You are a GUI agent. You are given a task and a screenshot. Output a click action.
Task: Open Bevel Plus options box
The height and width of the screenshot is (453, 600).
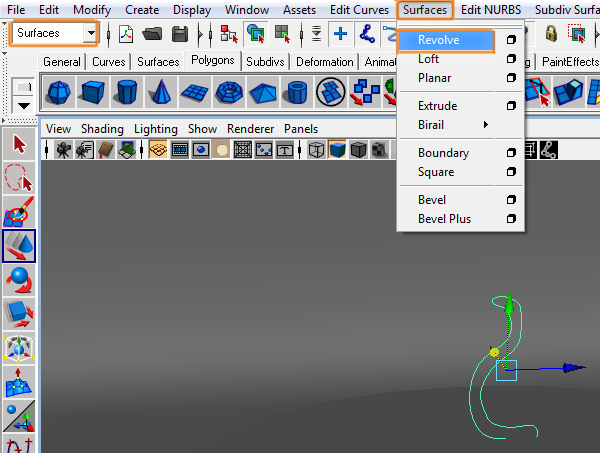(511, 219)
